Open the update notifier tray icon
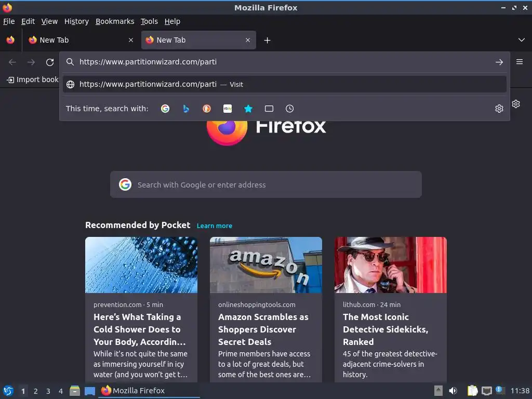532x399 pixels. point(500,390)
